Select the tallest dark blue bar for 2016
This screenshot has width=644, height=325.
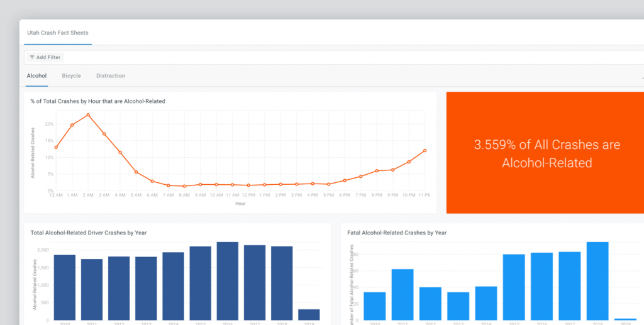[x=227, y=281]
